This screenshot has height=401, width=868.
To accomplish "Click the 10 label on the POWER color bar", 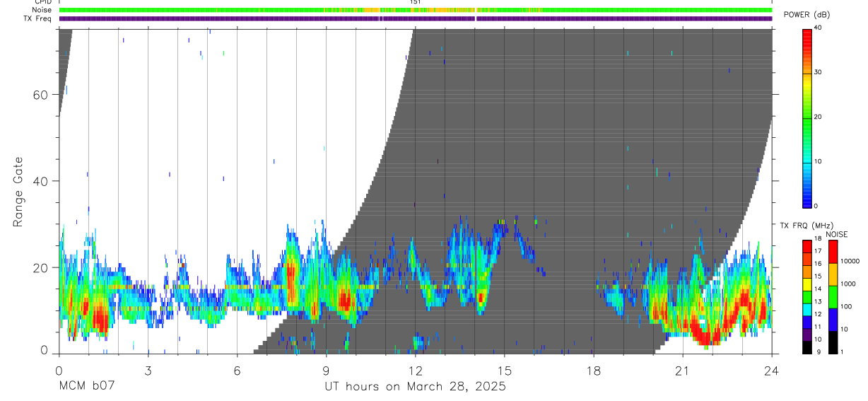I will [819, 161].
